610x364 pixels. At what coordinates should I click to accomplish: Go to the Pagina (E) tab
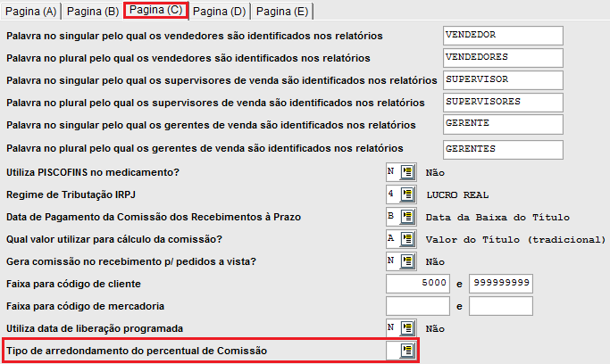coord(282,12)
